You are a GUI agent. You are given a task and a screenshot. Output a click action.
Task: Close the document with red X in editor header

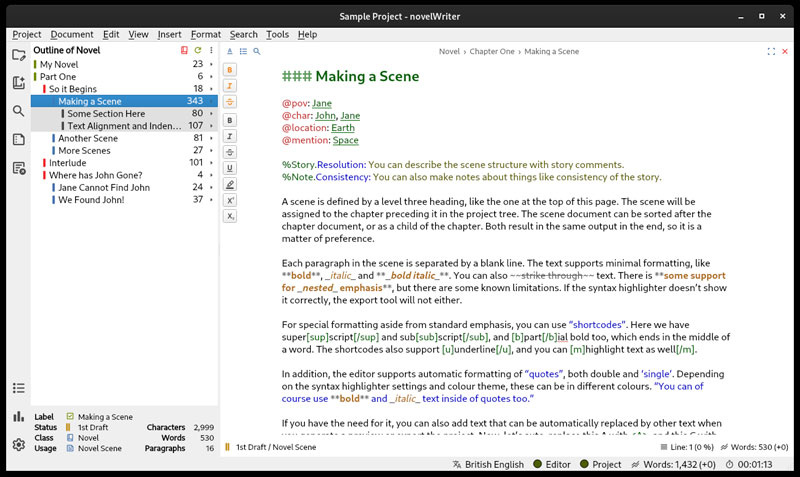pos(785,52)
